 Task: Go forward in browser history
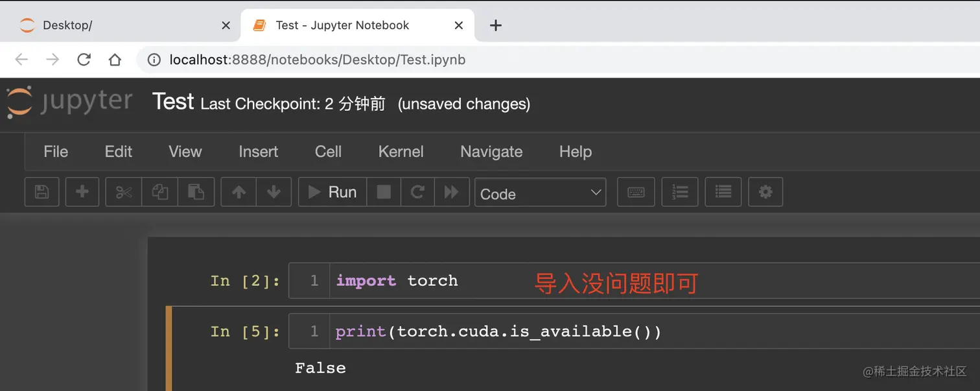(x=52, y=60)
